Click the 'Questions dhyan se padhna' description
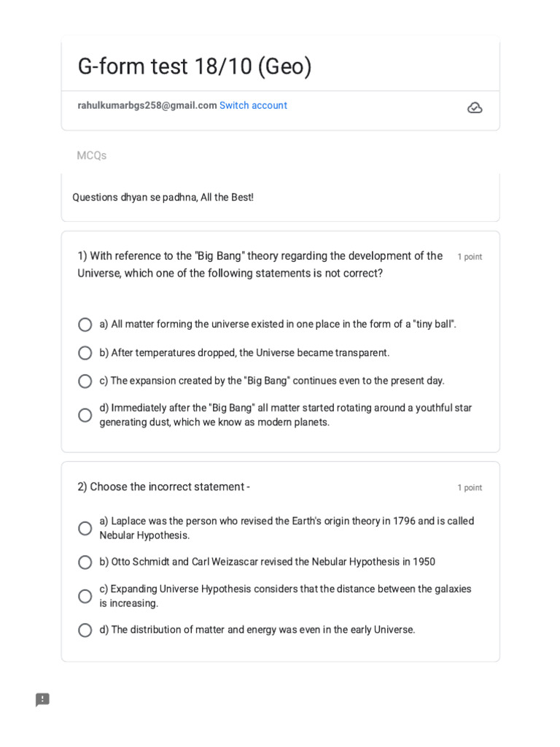560x747 pixels. tap(163, 198)
